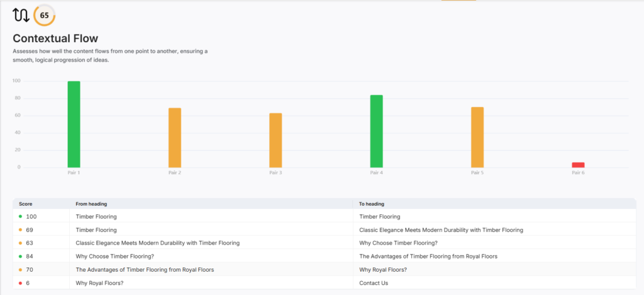
Task: Click the Pair 1 axis label
Action: pos(74,173)
